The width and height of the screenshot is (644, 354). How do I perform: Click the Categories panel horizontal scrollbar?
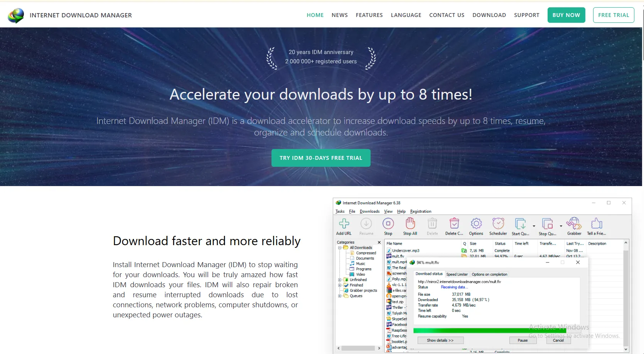pyautogui.click(x=358, y=348)
